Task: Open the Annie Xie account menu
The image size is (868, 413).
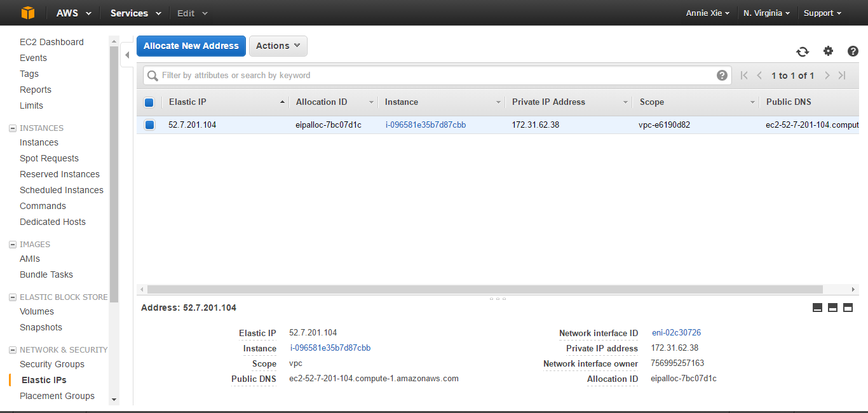Action: pyautogui.click(x=707, y=13)
